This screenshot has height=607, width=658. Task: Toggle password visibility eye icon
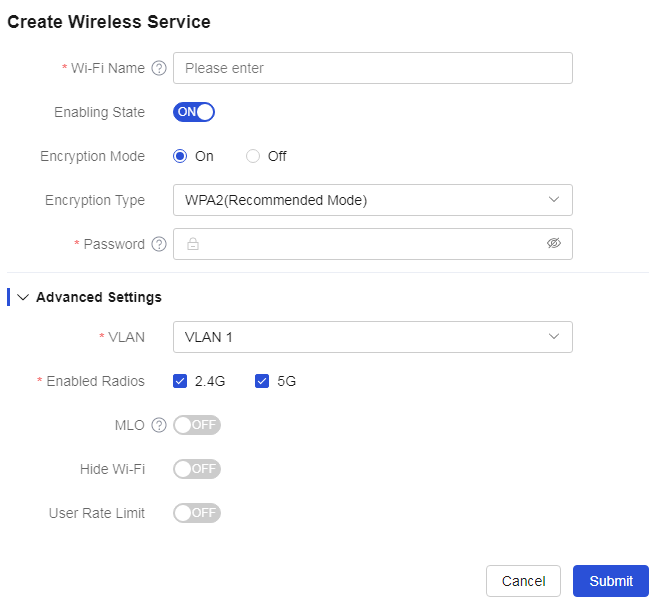click(x=554, y=243)
